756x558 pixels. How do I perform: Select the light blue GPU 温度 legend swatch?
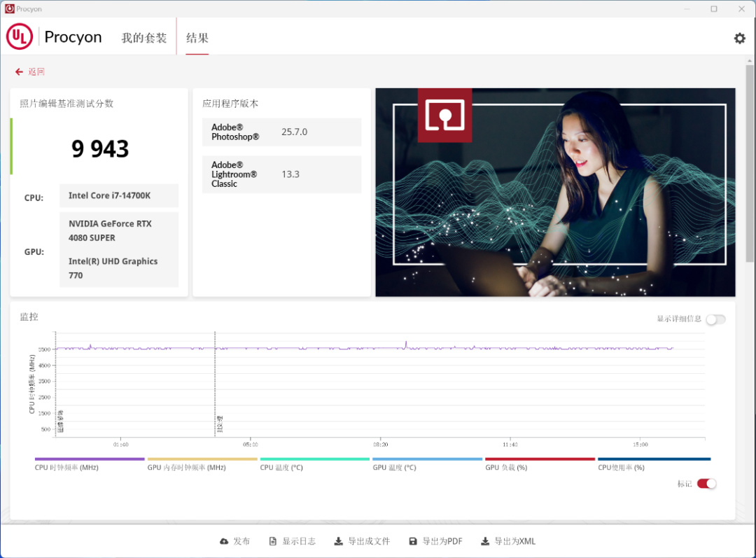pos(428,459)
